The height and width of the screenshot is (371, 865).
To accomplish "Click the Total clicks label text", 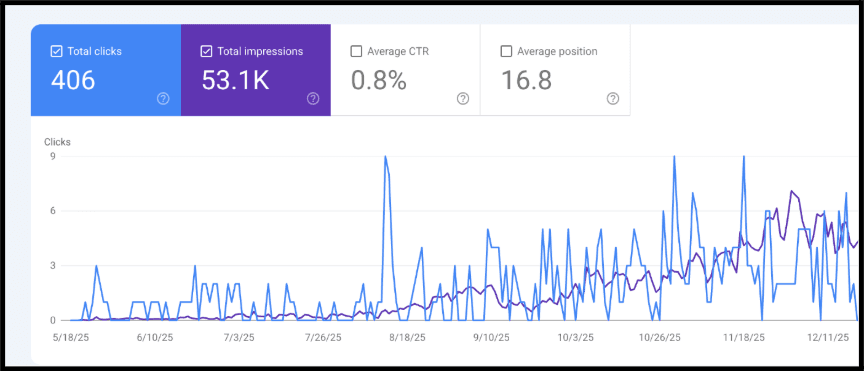I will [x=94, y=52].
